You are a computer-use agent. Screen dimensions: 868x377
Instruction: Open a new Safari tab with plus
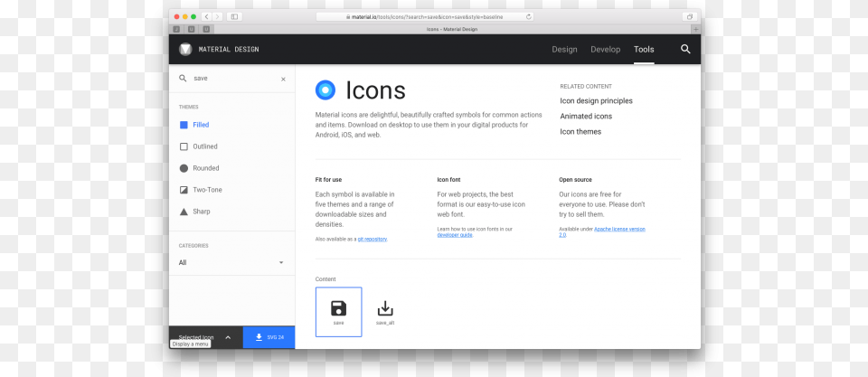pyautogui.click(x=694, y=29)
